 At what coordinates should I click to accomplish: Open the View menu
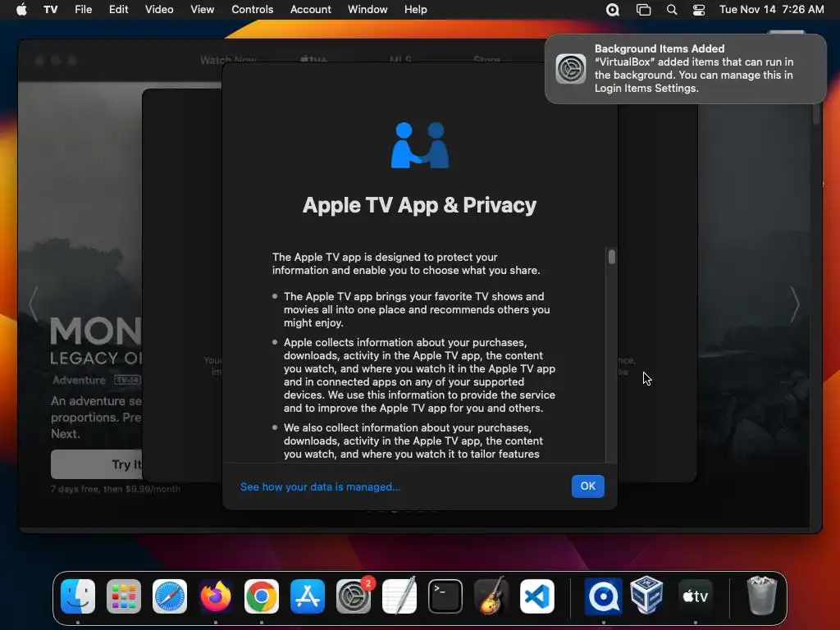[x=202, y=9]
